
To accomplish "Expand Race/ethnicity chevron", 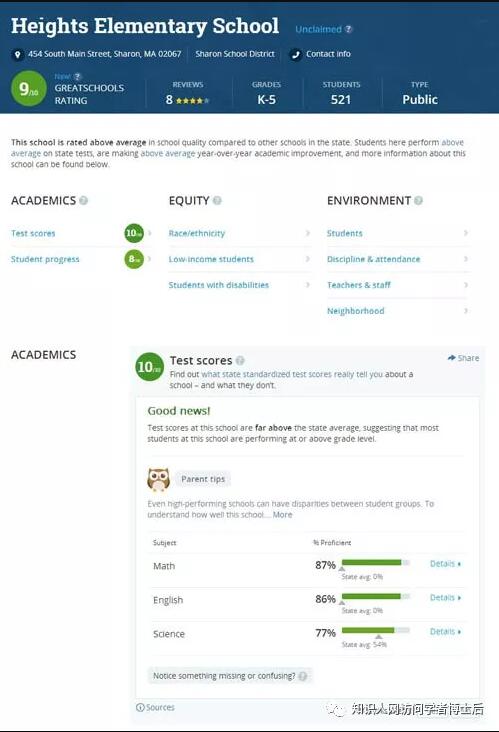I will 308,233.
